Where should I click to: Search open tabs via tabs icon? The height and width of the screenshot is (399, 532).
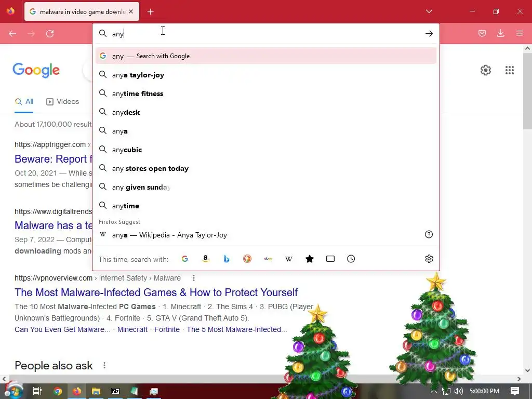pos(330,259)
